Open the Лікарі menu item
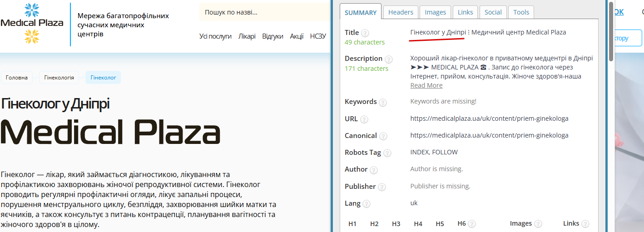 click(247, 36)
